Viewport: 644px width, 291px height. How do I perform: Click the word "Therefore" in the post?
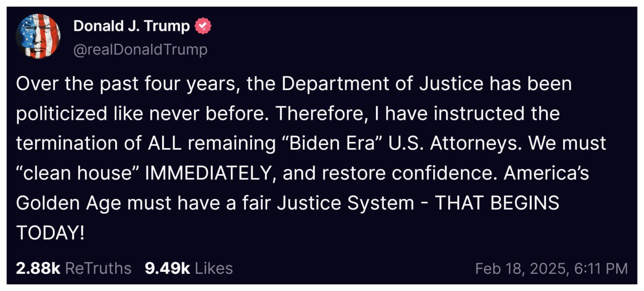[x=317, y=114]
